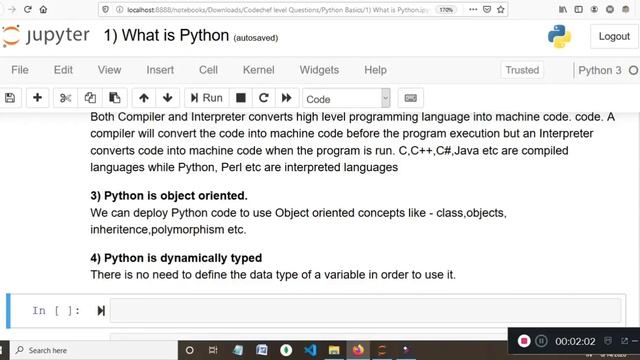Move the selected cell up
640x360 pixels.
144,98
